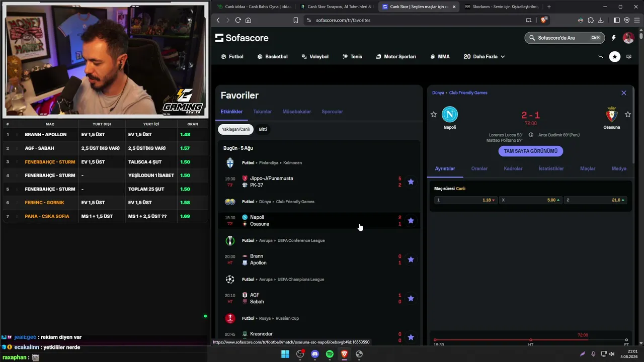Unfavorite the Krasnodar match star

click(411, 337)
